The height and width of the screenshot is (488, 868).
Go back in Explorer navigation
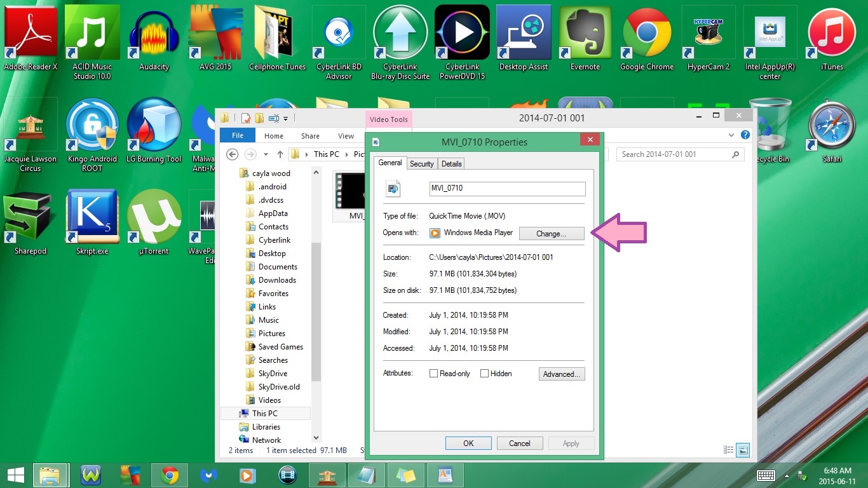coord(233,154)
